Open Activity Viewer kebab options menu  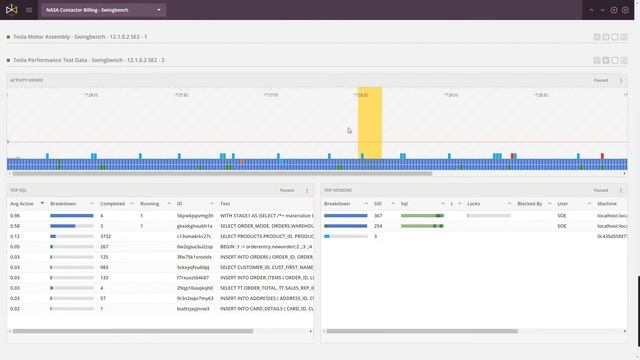[x=621, y=80]
